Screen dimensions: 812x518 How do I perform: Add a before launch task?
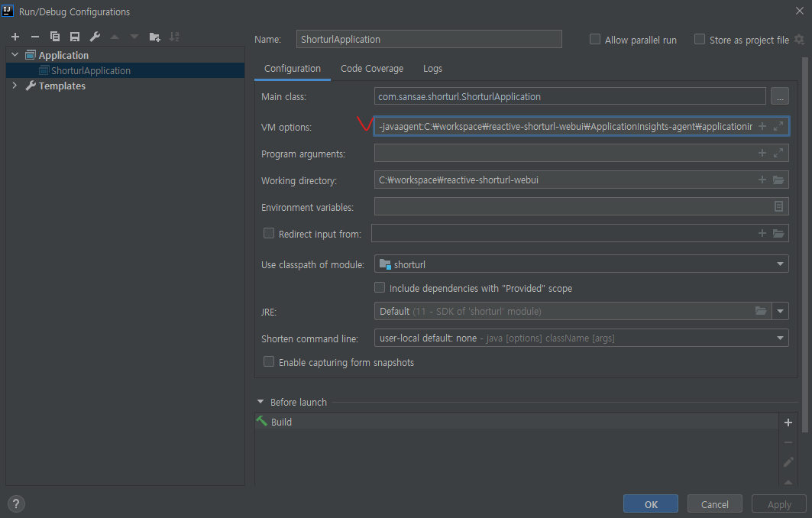(788, 422)
